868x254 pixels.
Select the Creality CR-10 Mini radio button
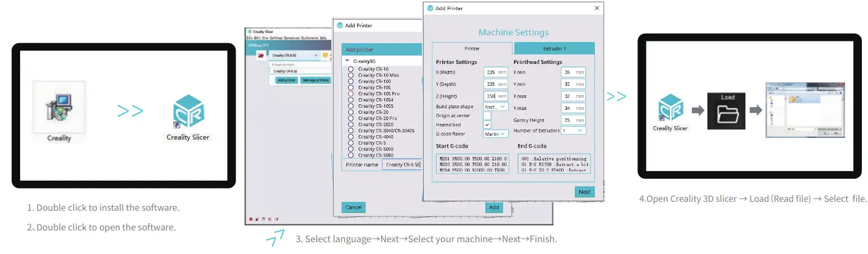[x=351, y=75]
